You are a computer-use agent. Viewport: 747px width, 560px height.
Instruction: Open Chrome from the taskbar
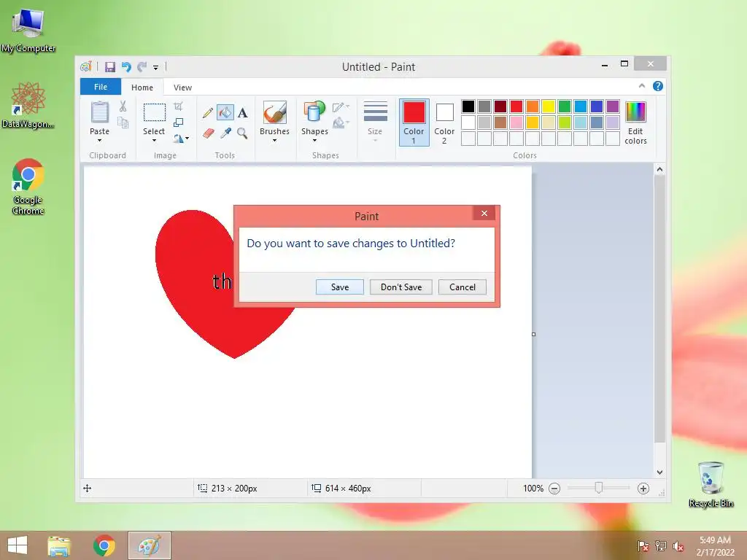pos(104,545)
